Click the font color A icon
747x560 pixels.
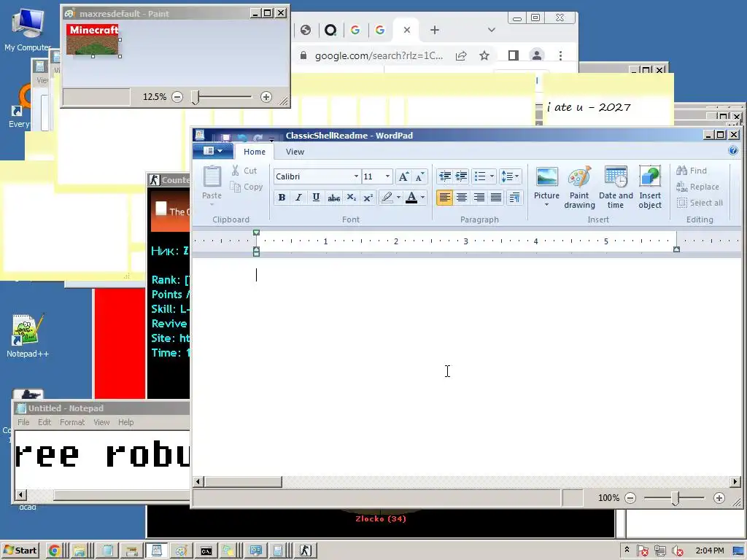[411, 198]
